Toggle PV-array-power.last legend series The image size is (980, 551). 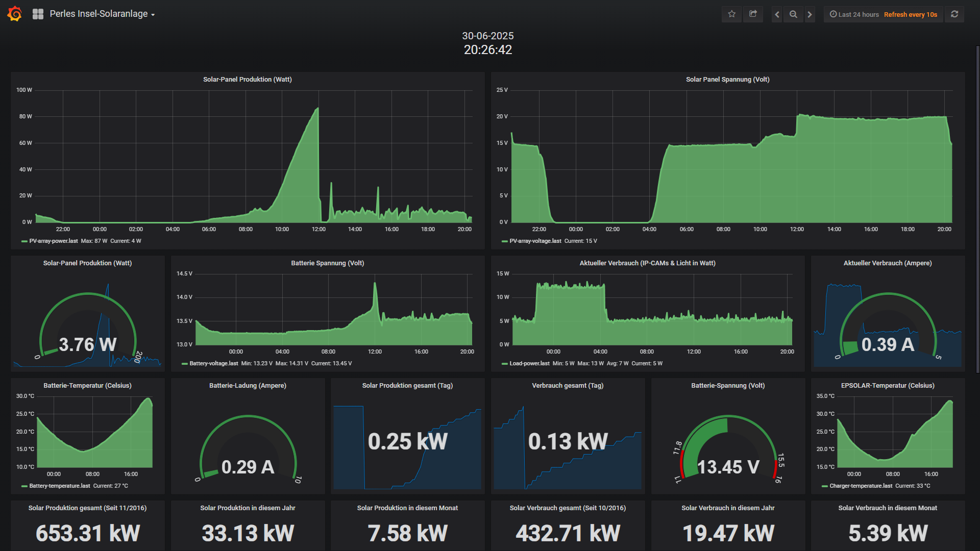coord(53,241)
